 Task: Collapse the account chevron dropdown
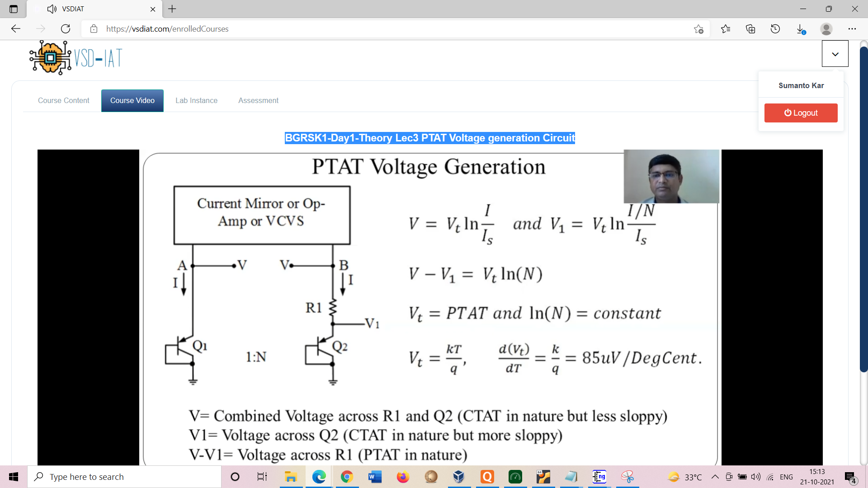click(x=835, y=53)
